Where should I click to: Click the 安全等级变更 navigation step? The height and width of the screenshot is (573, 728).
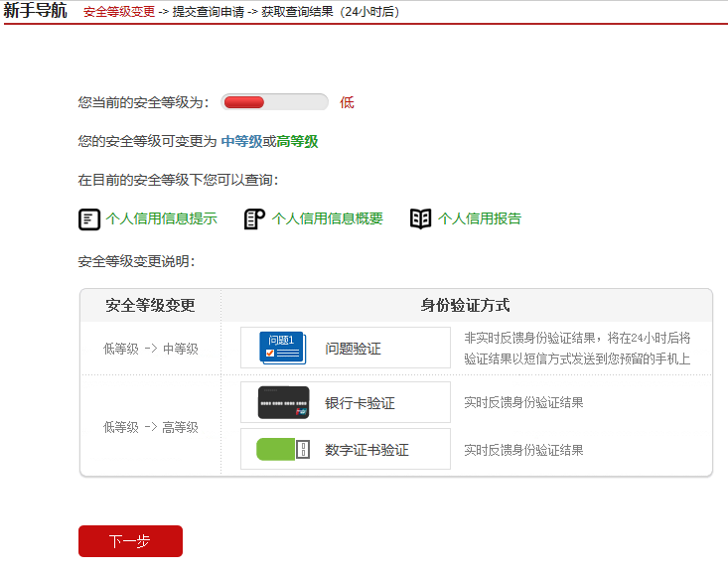pyautogui.click(x=119, y=12)
